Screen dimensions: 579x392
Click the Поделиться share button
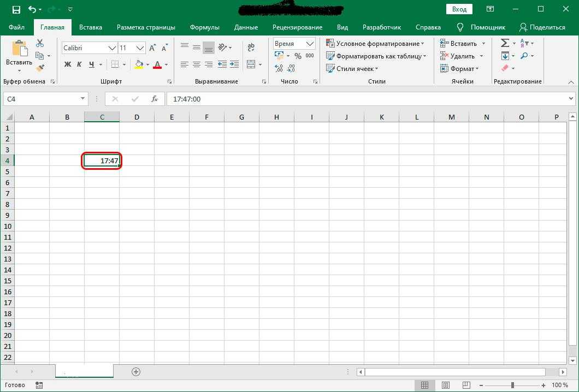[542, 27]
